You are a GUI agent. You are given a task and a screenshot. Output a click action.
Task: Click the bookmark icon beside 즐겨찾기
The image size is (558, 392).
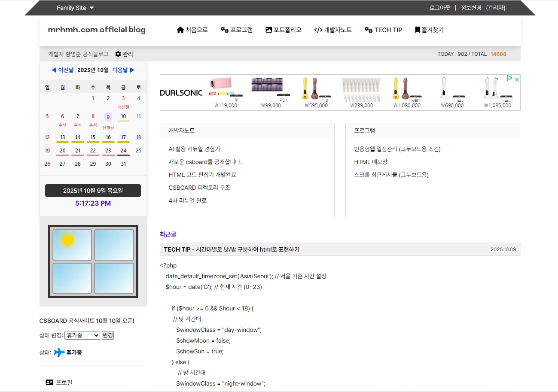pyautogui.click(x=417, y=30)
